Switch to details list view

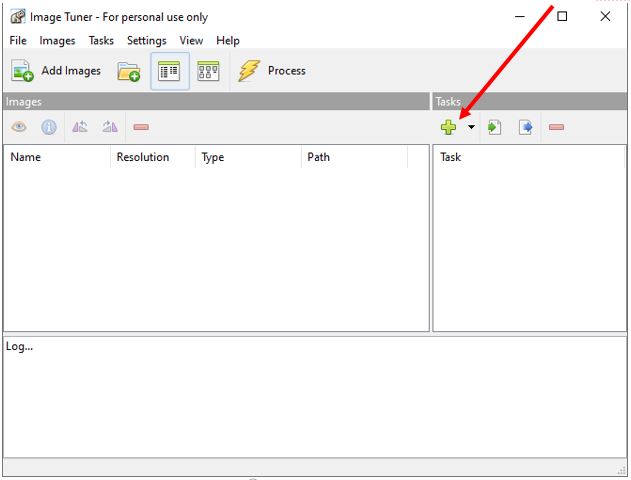point(169,71)
